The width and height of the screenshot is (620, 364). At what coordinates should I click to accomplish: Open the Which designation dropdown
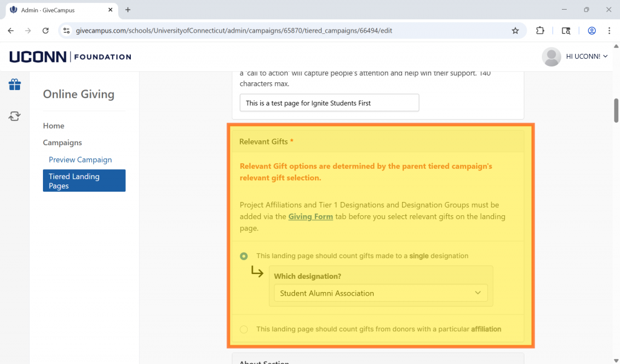380,293
